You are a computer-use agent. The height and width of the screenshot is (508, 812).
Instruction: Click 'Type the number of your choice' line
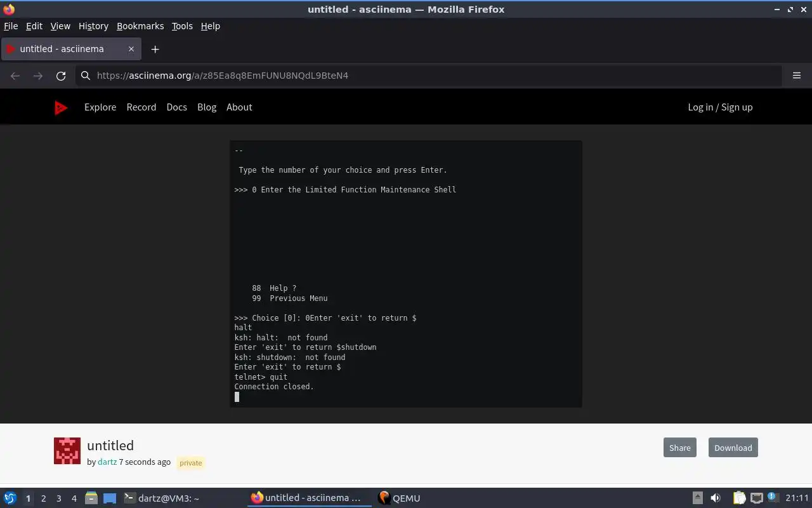pos(343,170)
